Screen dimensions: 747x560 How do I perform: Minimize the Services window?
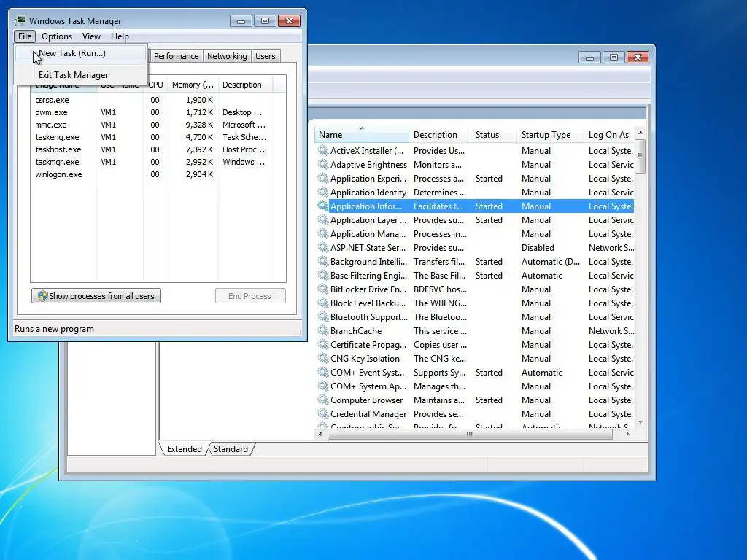tap(589, 58)
